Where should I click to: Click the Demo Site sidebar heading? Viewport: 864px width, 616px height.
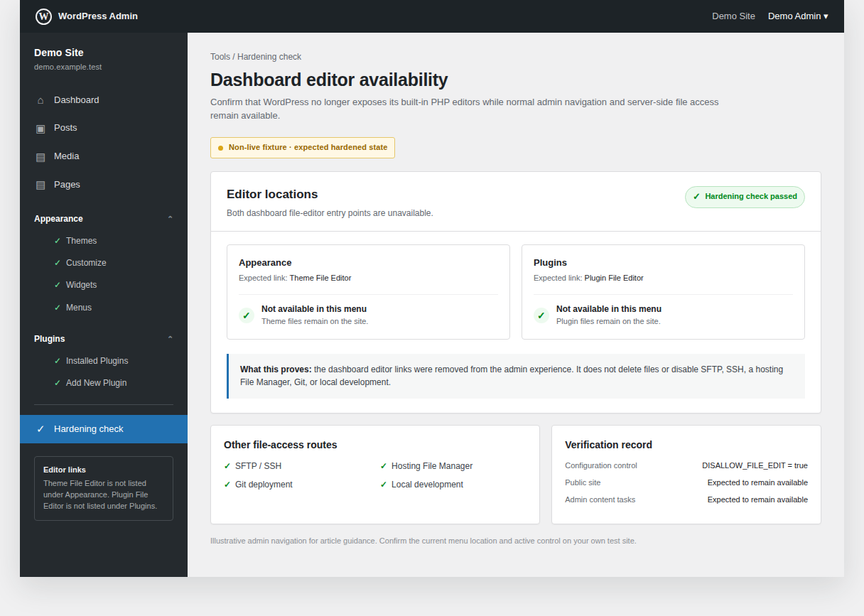[59, 53]
